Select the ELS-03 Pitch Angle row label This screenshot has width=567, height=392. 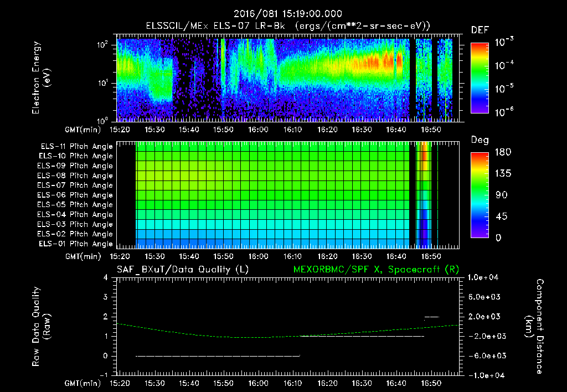(75, 225)
